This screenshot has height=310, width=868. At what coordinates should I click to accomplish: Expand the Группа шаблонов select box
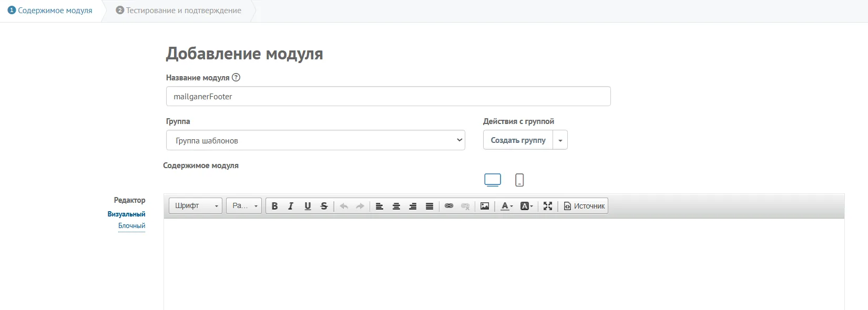pyautogui.click(x=315, y=140)
